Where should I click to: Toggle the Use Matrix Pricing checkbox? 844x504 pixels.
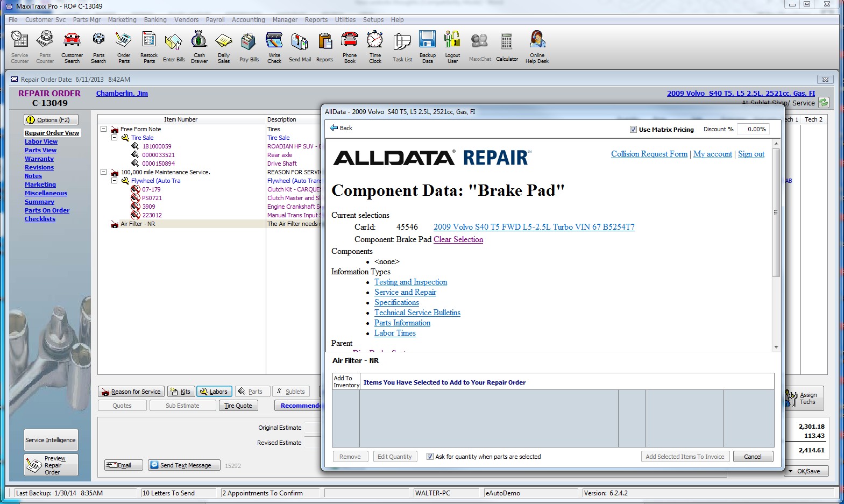(633, 130)
